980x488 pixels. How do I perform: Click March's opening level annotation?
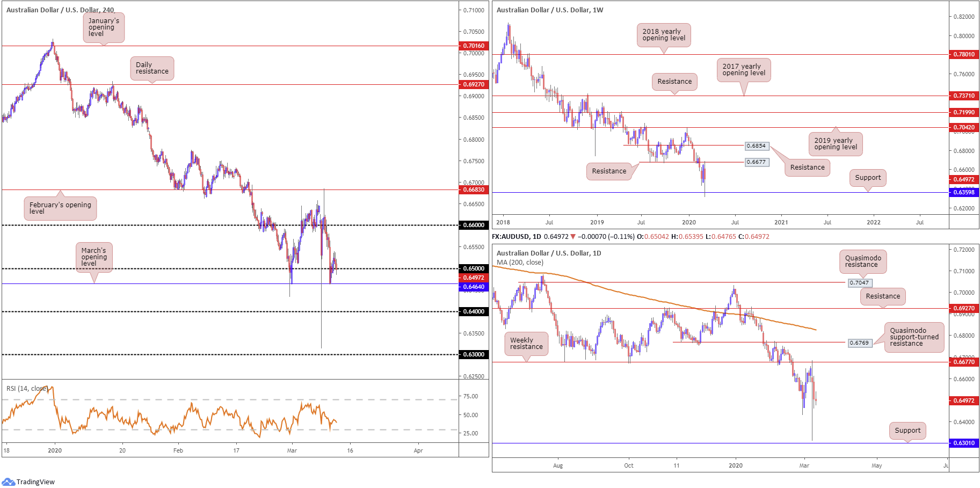coord(94,257)
